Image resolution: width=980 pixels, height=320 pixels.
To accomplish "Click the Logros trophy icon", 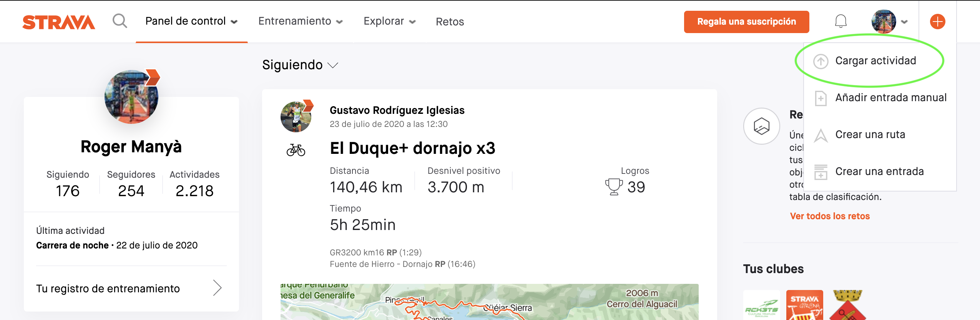I will click(x=614, y=187).
